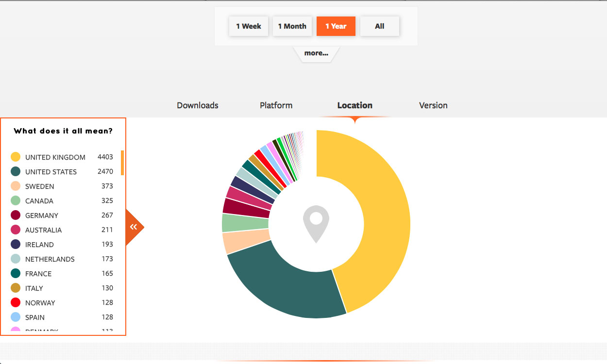Click the orange legend scrollbar thumb
Screen dimensions: 607x364
click(122, 163)
